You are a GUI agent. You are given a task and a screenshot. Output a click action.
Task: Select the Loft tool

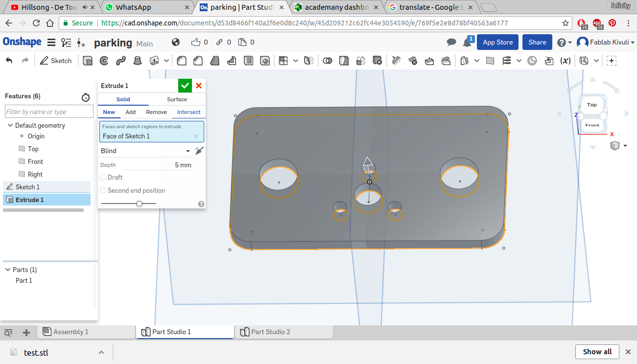pyautogui.click(x=138, y=61)
